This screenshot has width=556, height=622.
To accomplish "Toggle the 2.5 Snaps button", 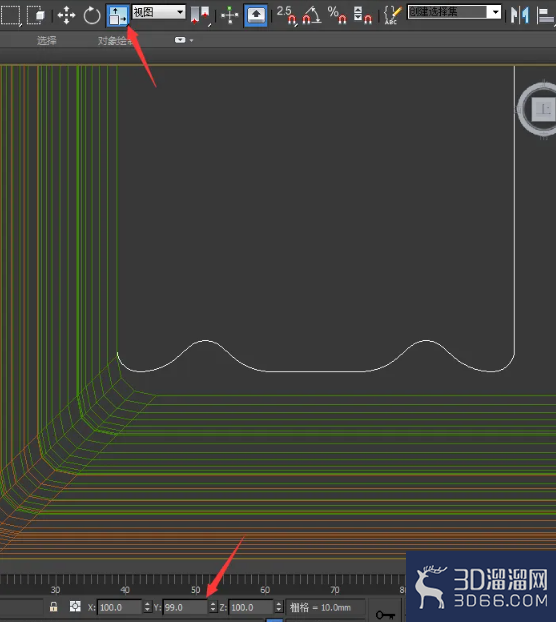I will pos(286,15).
